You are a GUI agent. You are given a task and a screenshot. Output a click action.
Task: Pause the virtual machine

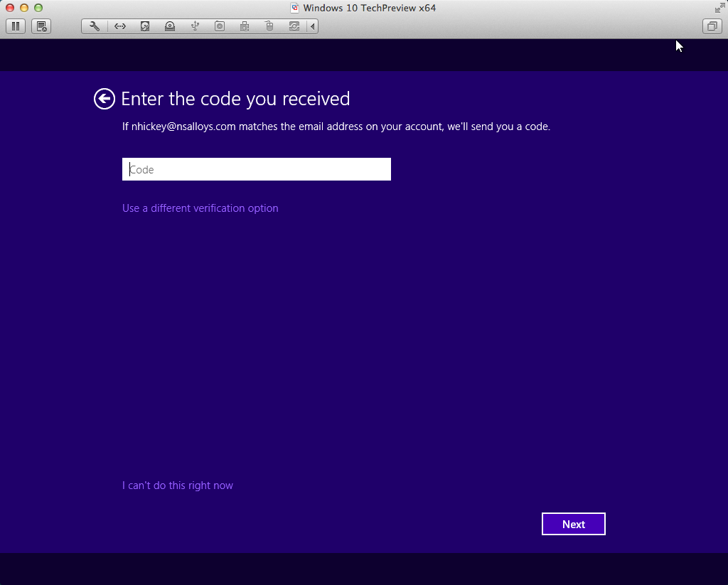16,26
